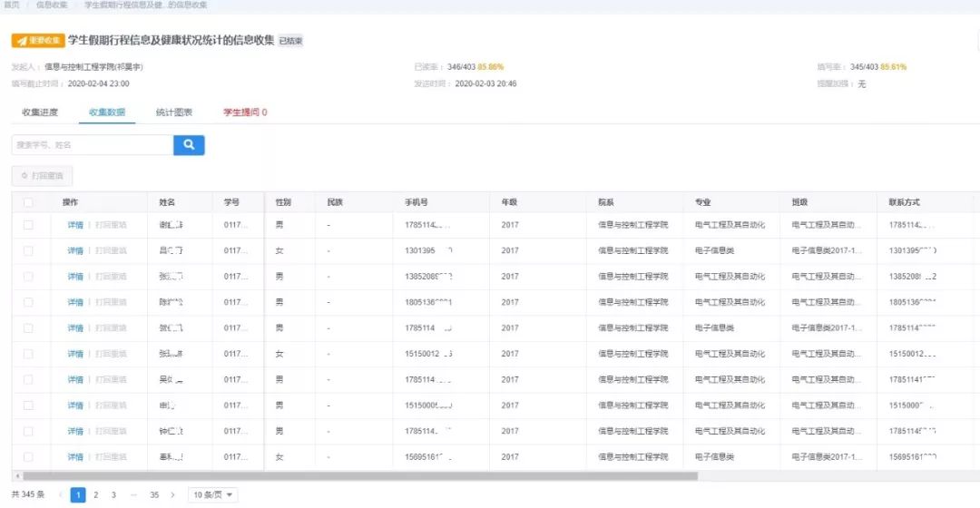
Task: Select checkbox for row with phone 15695161
Action: click(x=28, y=457)
